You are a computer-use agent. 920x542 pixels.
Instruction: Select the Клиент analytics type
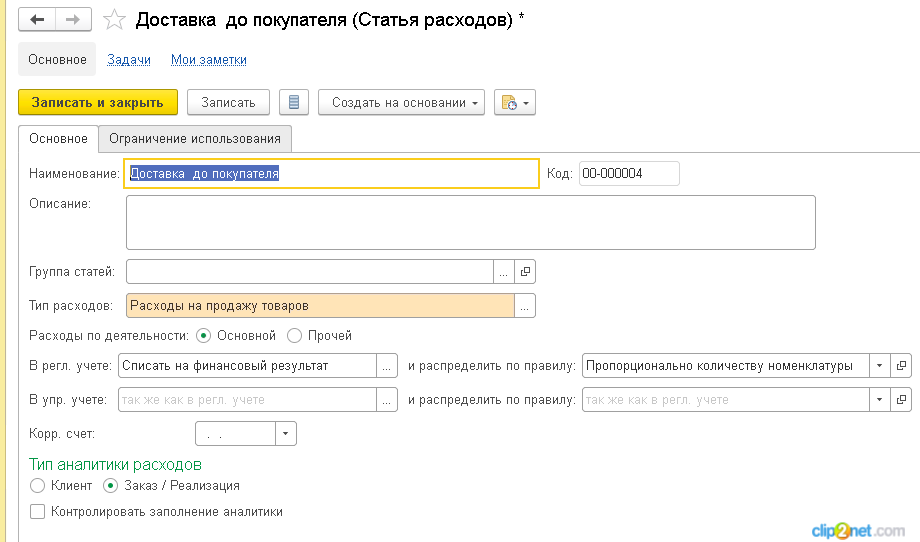pyautogui.click(x=38, y=486)
